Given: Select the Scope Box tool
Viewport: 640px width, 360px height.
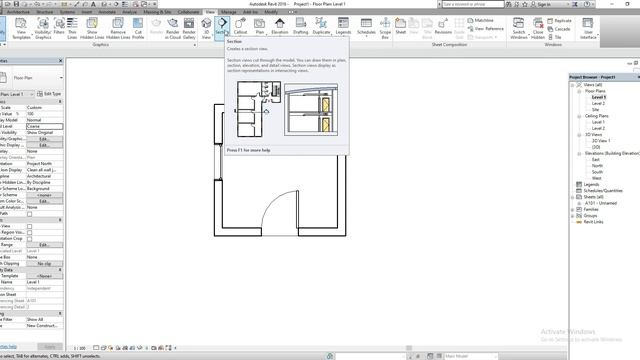Looking at the screenshot, I should (x=385, y=28).
